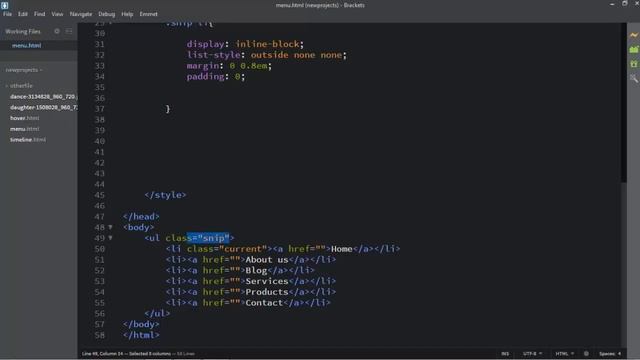Open timeline.html in file tree
640x360 pixels.
pos(28,140)
